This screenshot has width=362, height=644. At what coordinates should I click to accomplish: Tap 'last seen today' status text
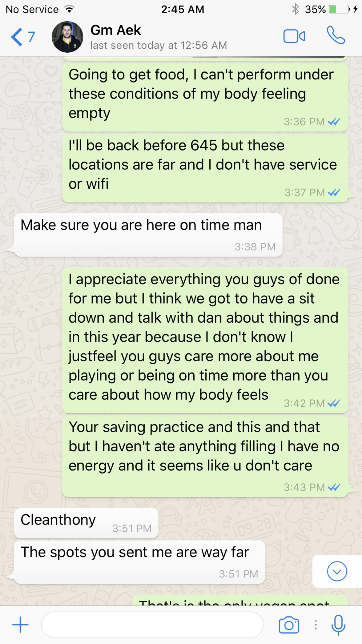(x=159, y=45)
